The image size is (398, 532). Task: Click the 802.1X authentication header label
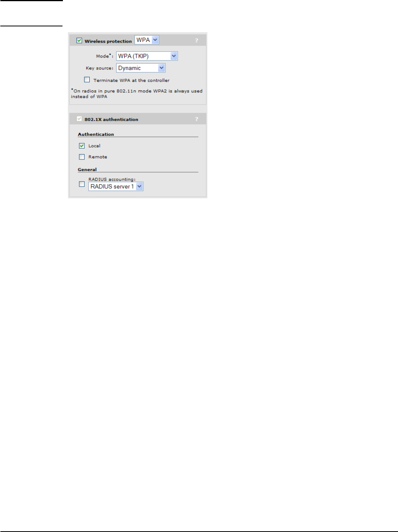(111, 120)
